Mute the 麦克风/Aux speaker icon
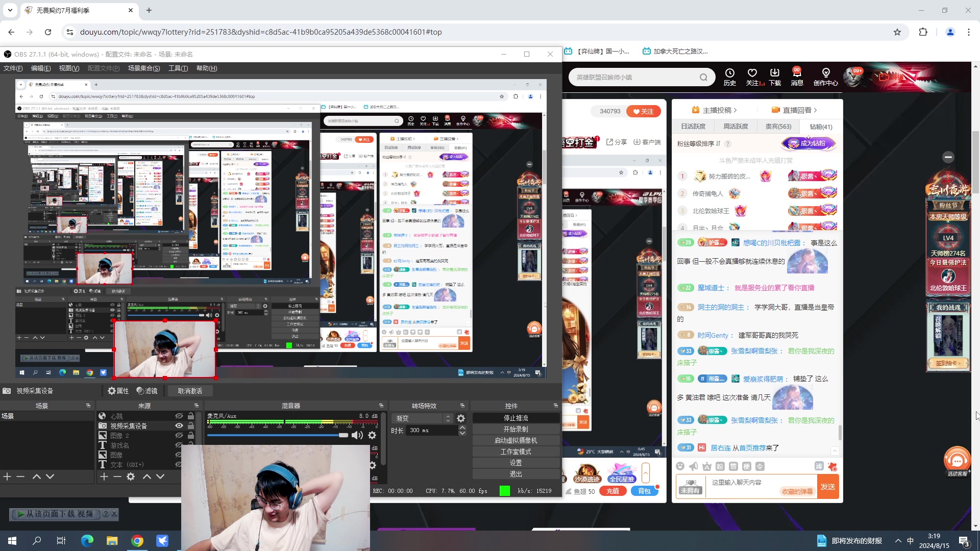 (x=357, y=435)
